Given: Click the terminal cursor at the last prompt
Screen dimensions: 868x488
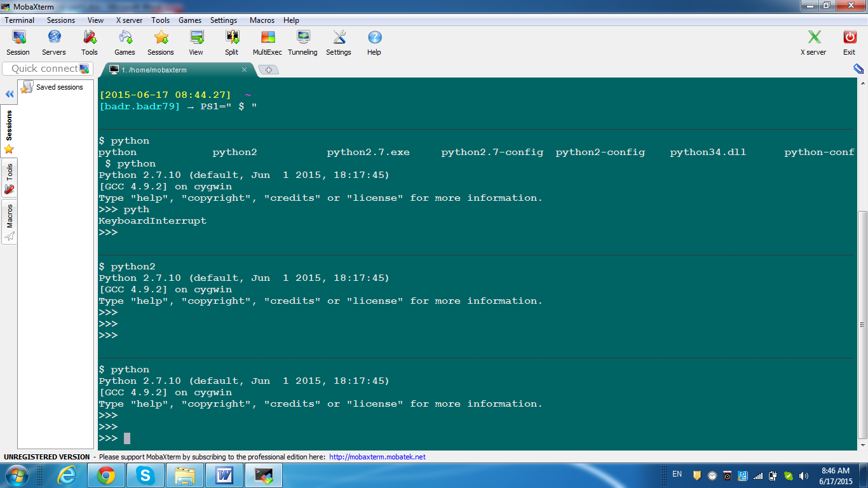Looking at the screenshot, I should coord(127,438).
